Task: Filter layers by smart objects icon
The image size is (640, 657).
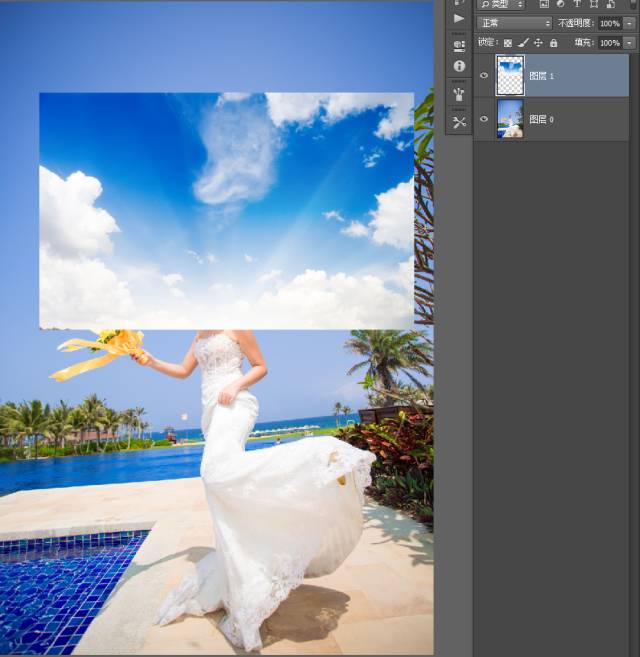Action: pos(611,4)
